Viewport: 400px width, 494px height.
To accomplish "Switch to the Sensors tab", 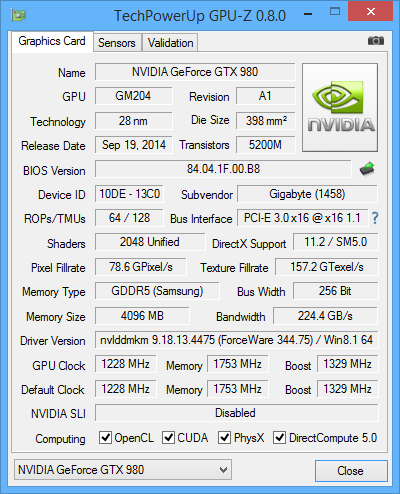I will (x=117, y=43).
